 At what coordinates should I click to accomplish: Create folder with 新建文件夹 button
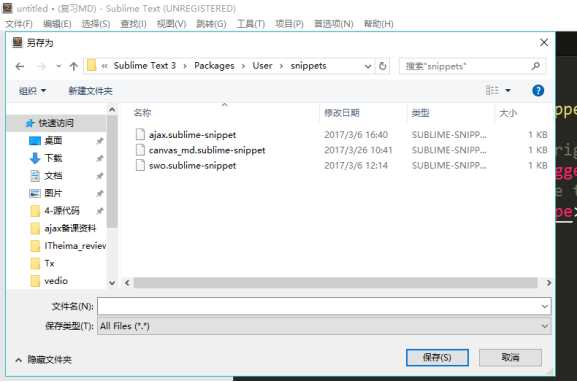pos(90,91)
